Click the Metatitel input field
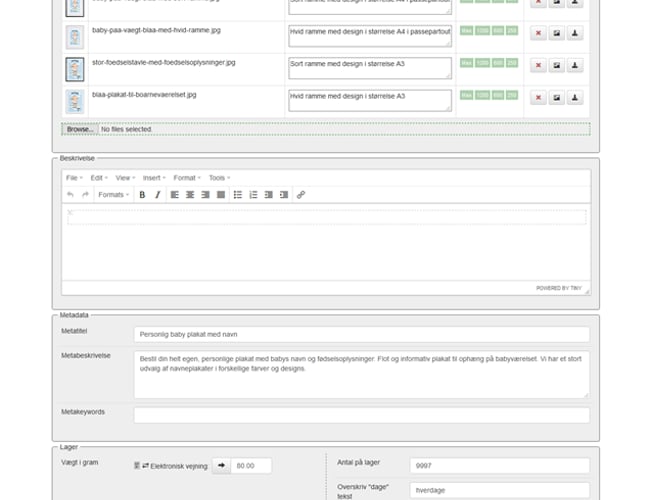650x500 pixels. tap(361, 335)
